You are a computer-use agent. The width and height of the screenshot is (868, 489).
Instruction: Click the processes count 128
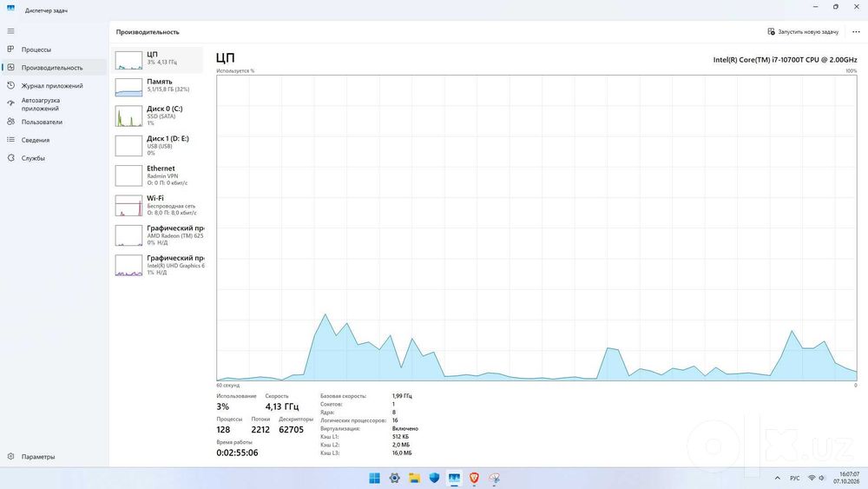click(223, 430)
